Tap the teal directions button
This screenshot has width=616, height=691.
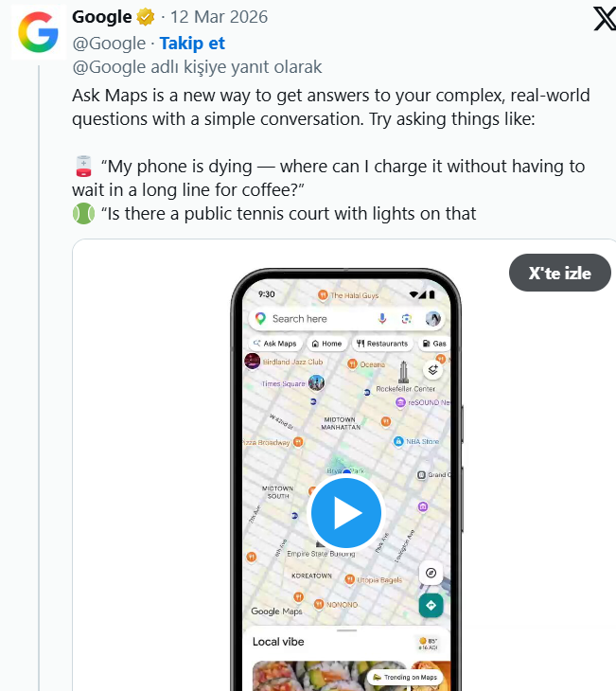click(x=431, y=605)
